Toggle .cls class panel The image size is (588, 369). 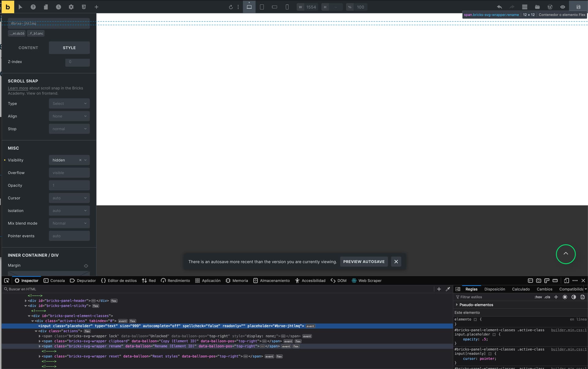pos(547,297)
